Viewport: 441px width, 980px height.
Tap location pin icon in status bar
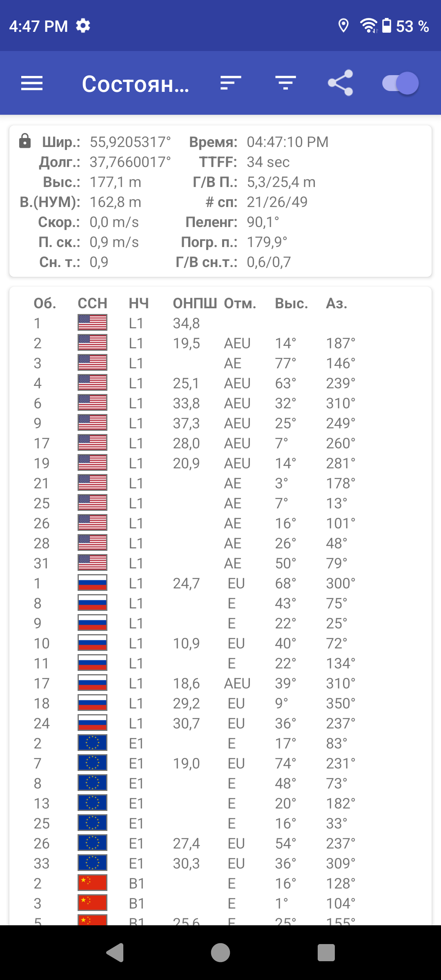pyautogui.click(x=343, y=26)
